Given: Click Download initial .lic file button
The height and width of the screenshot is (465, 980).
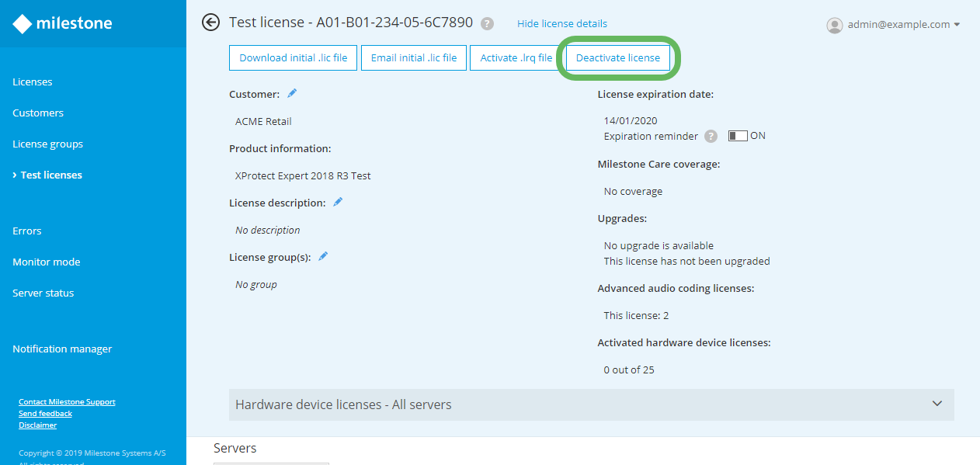Looking at the screenshot, I should [x=294, y=58].
